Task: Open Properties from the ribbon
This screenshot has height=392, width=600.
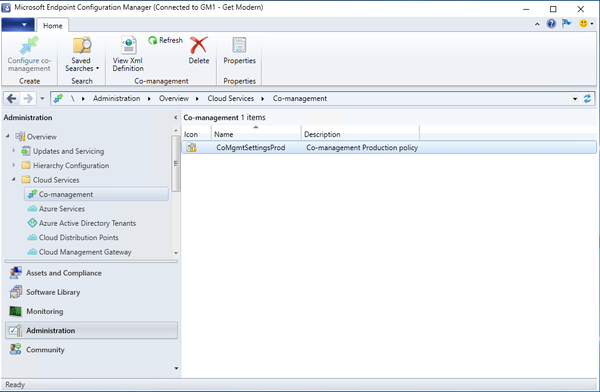Action: point(240,51)
